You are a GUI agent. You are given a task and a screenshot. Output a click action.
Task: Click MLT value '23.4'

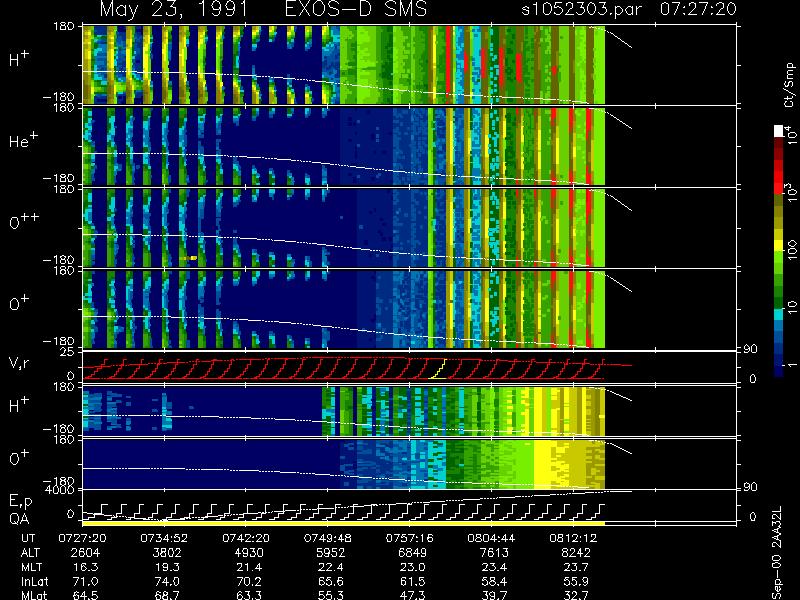tap(494, 567)
